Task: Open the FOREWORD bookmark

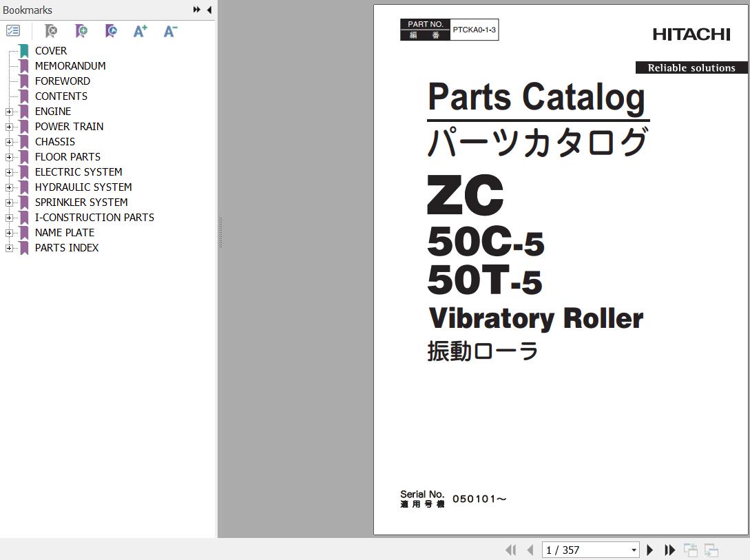Action: click(x=62, y=81)
